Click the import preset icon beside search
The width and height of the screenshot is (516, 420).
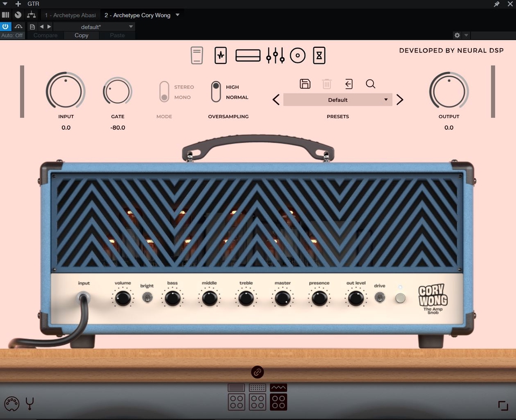348,84
